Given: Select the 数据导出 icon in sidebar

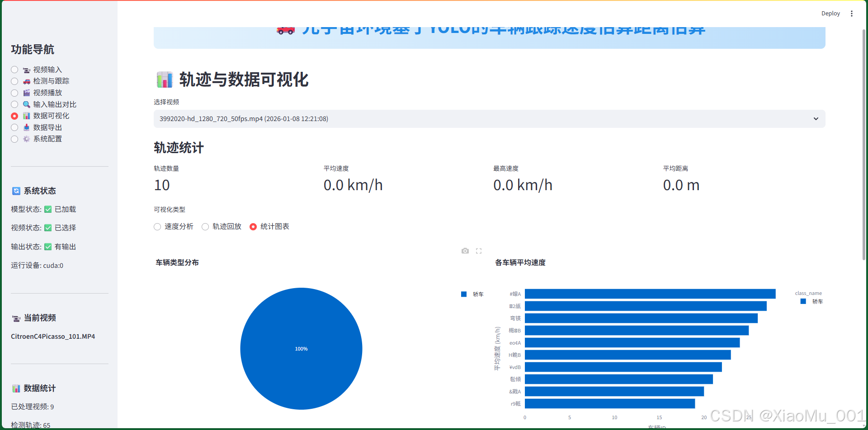Looking at the screenshot, I should click(26, 127).
